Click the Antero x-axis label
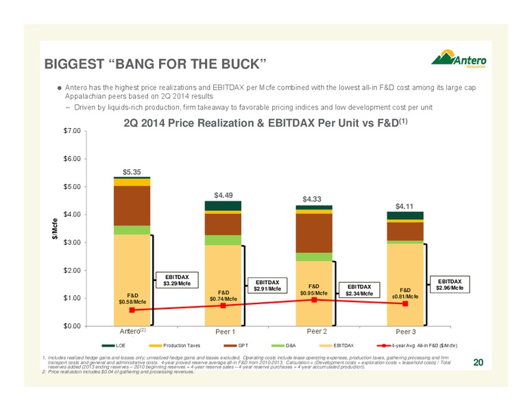The image size is (532, 411). (x=133, y=331)
